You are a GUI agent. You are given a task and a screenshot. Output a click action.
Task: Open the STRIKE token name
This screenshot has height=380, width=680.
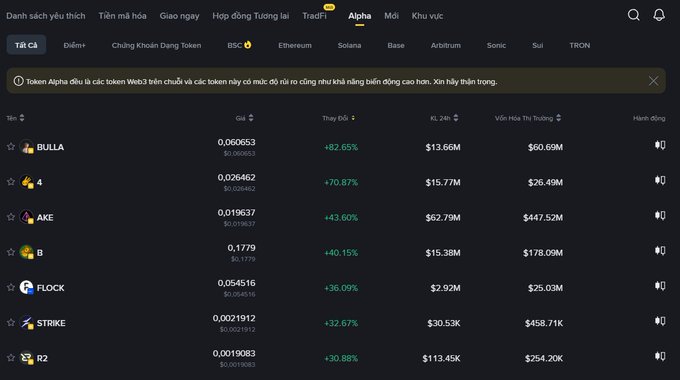[51, 323]
